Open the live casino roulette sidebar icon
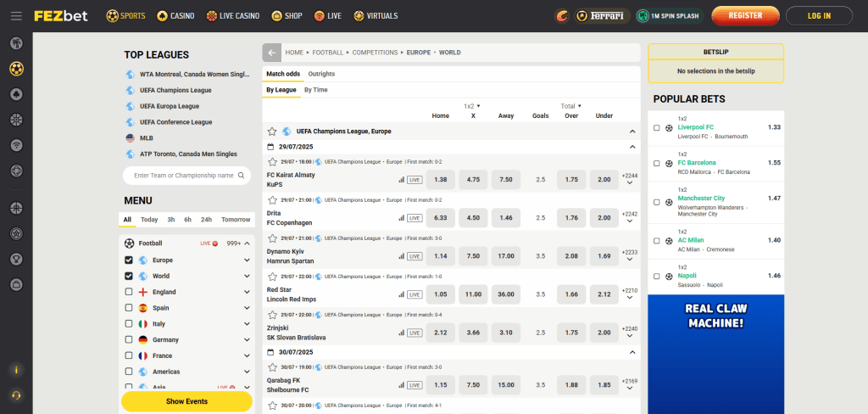The image size is (868, 414). (x=16, y=120)
